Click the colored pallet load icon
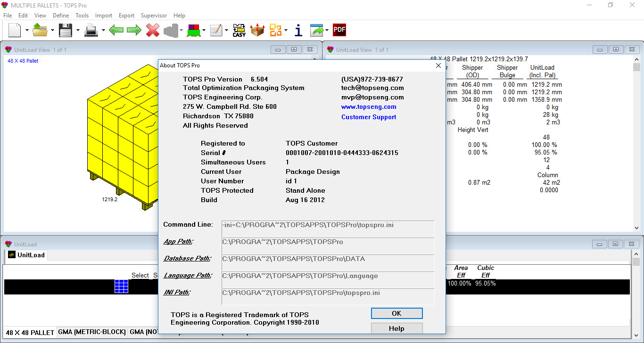 click(x=193, y=31)
